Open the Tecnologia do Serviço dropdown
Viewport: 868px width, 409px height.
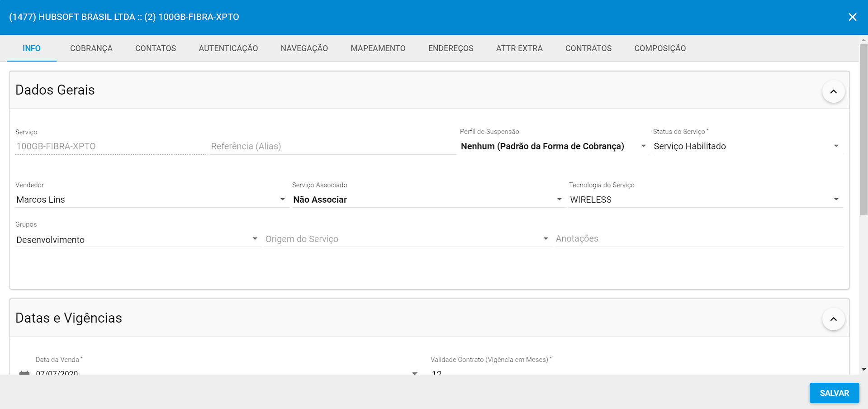tap(706, 200)
